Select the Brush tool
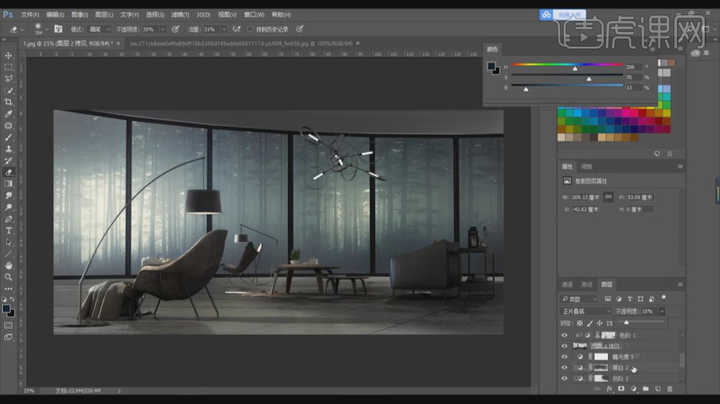The image size is (720, 404). (x=8, y=137)
